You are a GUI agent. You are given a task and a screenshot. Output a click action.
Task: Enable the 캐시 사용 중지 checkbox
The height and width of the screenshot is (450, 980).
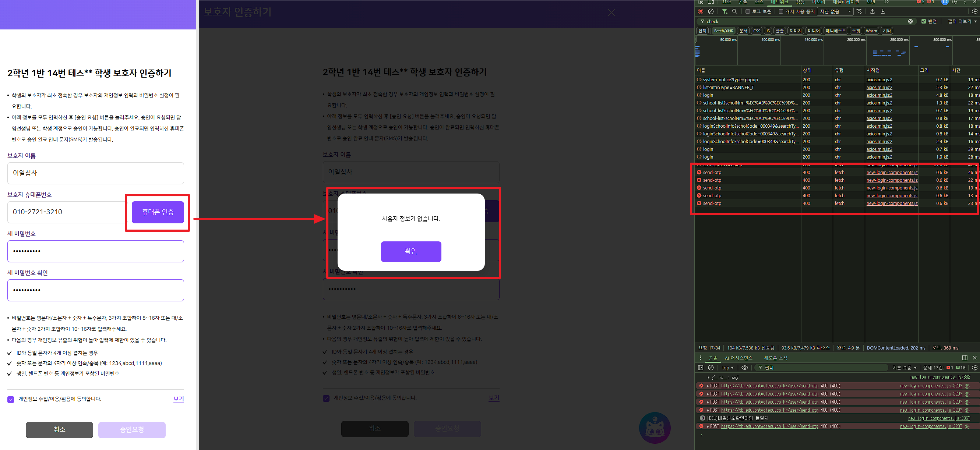[x=781, y=11]
